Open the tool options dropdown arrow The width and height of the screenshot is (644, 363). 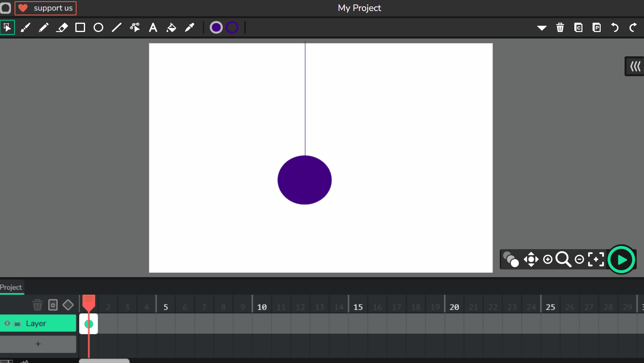coord(542,28)
